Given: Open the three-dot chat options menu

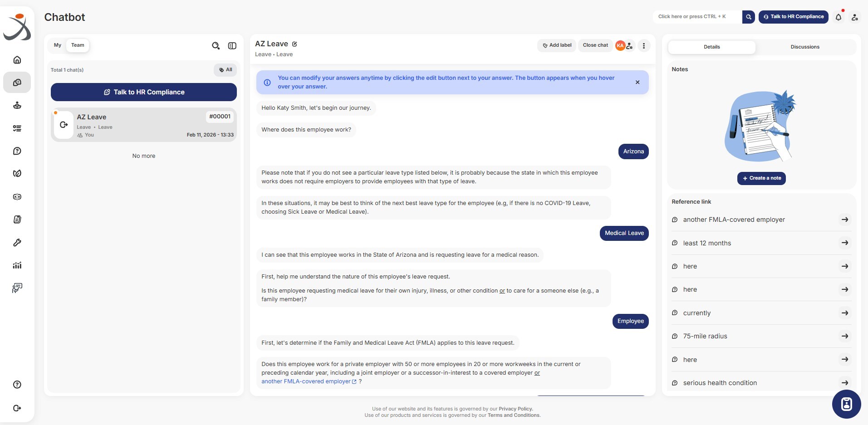Looking at the screenshot, I should [644, 45].
